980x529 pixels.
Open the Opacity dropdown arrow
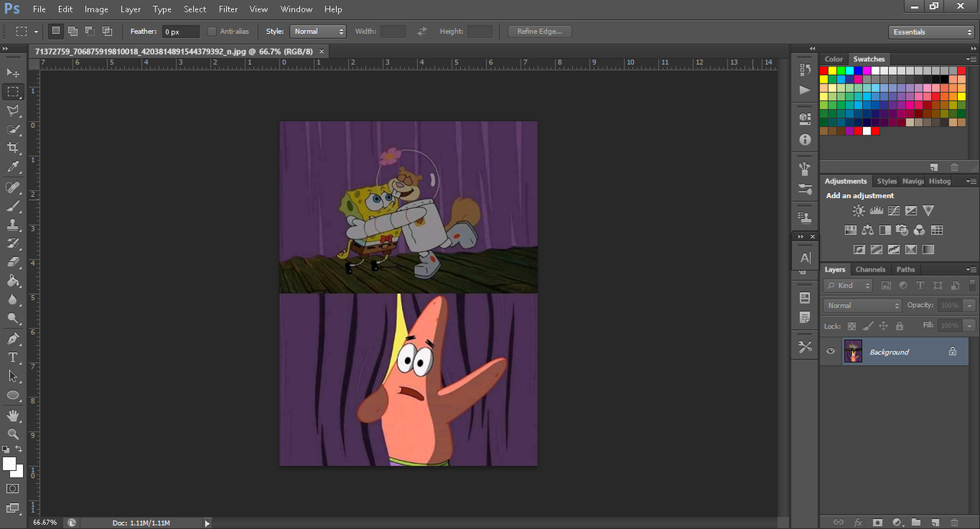coord(970,305)
